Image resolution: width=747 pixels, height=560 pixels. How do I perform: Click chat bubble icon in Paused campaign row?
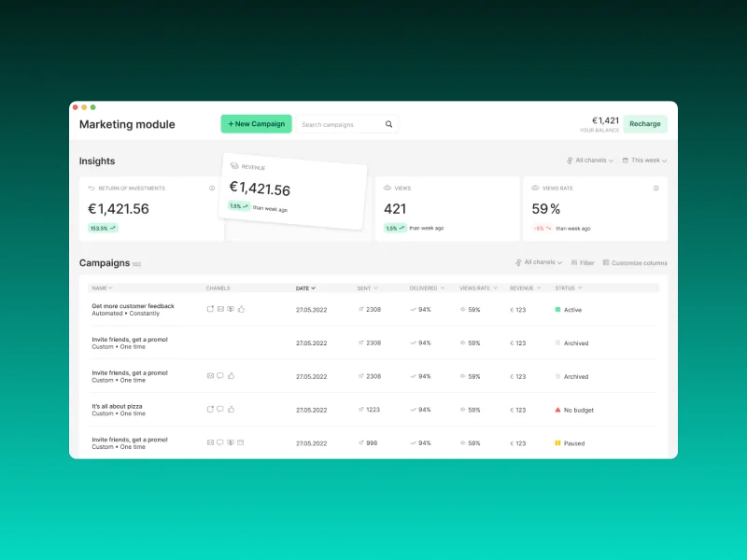[220, 442]
